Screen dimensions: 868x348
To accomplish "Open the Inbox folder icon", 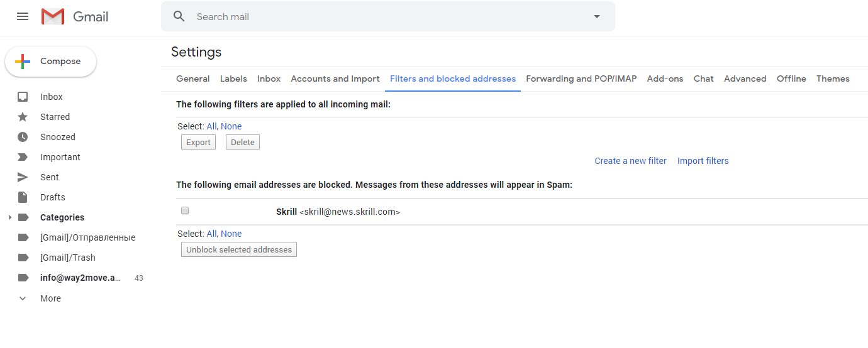I will (x=23, y=97).
